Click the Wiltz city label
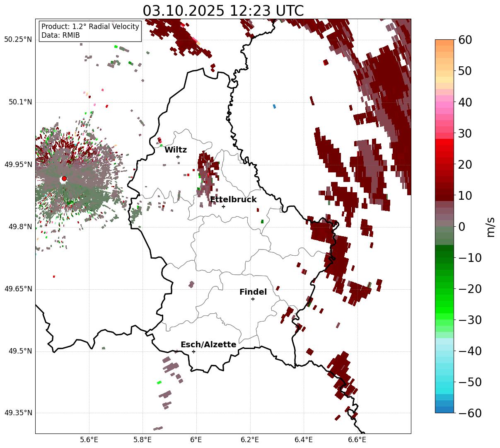Viewport: 500px width, 448px height. (176, 150)
